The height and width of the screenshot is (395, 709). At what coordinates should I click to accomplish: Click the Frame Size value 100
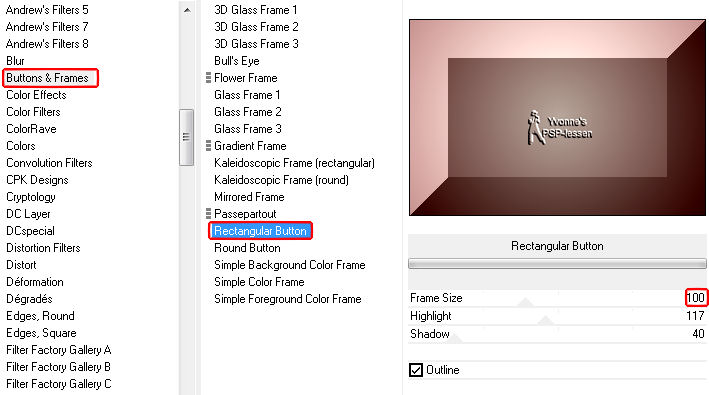(x=696, y=298)
